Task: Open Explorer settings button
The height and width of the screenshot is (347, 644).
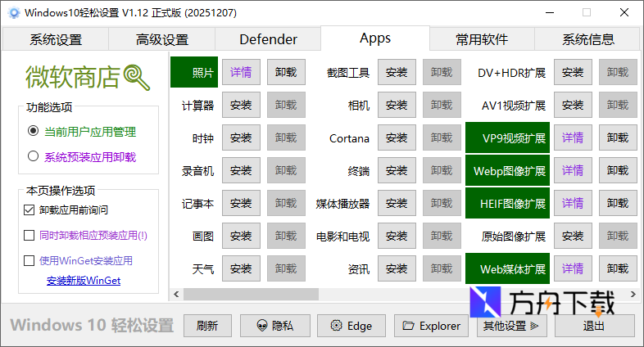Action: click(x=431, y=326)
